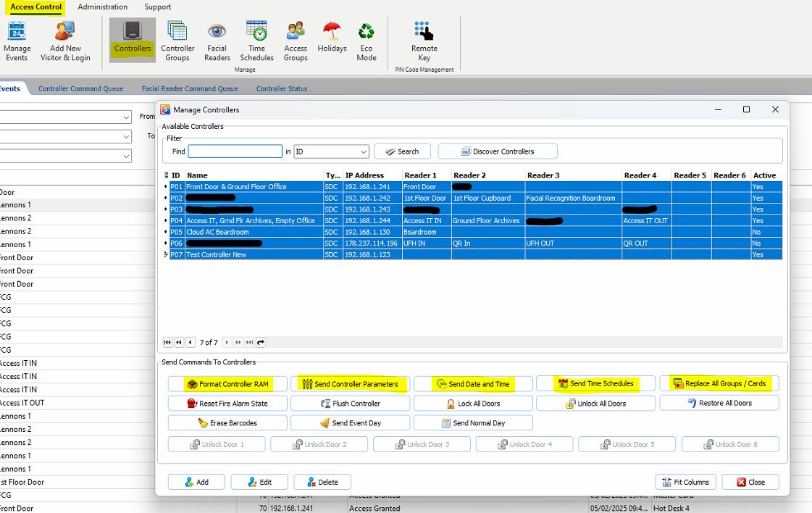
Task: Expand the P07 Test Controller New row
Action: coord(166,254)
